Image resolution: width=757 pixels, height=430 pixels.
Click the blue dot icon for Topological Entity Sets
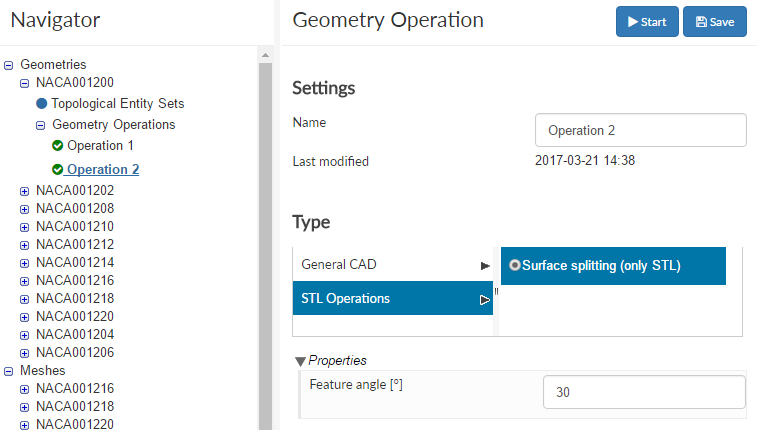(42, 103)
